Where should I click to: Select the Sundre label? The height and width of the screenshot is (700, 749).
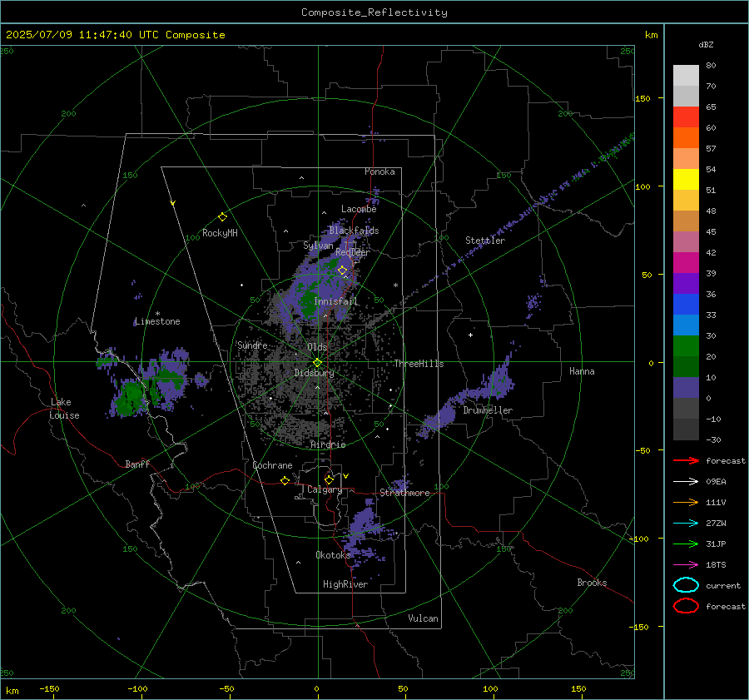coord(252,345)
